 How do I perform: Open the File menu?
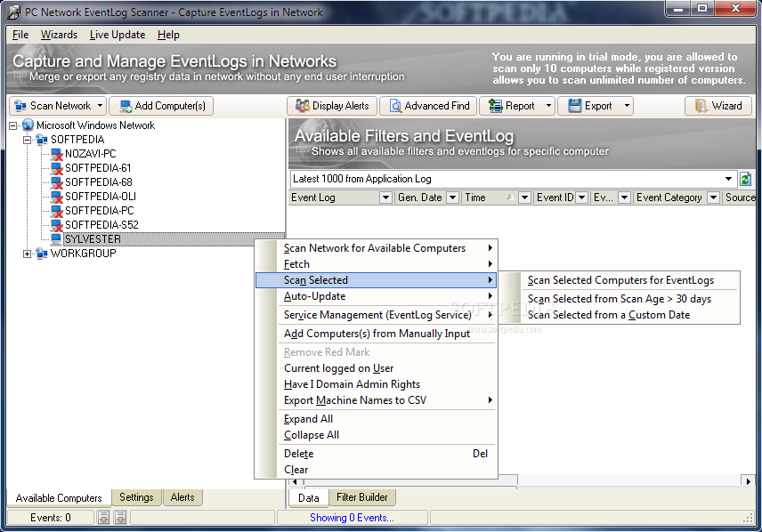coord(20,35)
